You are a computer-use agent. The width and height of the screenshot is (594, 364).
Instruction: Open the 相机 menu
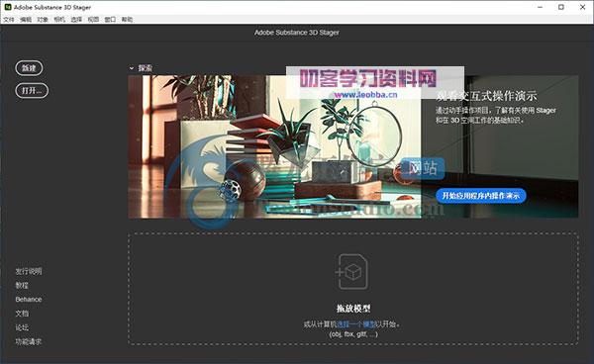point(59,20)
